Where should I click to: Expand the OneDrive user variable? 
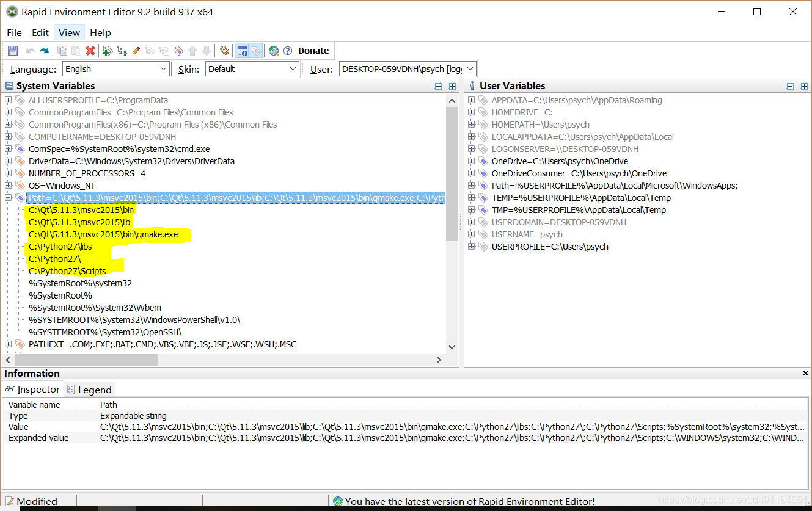(x=471, y=161)
